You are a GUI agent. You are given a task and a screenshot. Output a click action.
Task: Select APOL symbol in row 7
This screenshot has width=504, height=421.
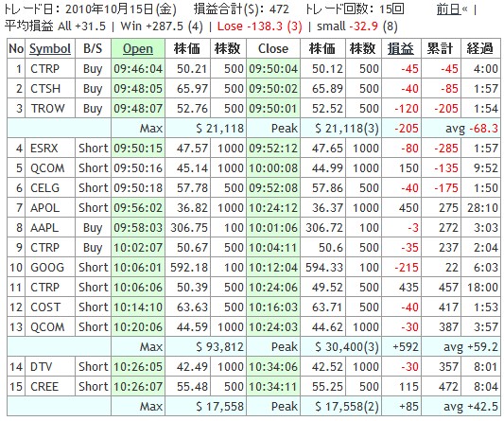pyautogui.click(x=45, y=208)
